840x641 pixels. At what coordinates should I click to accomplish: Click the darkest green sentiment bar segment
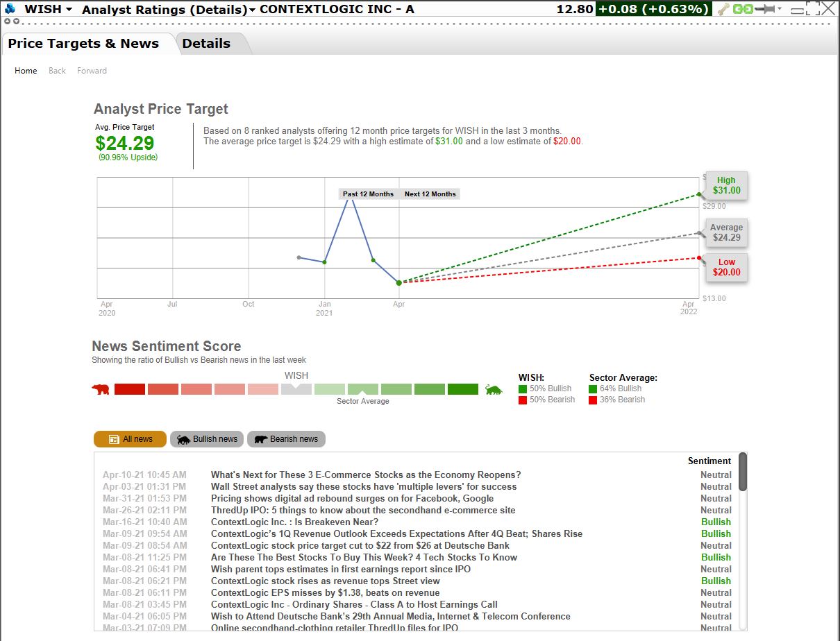tap(463, 389)
